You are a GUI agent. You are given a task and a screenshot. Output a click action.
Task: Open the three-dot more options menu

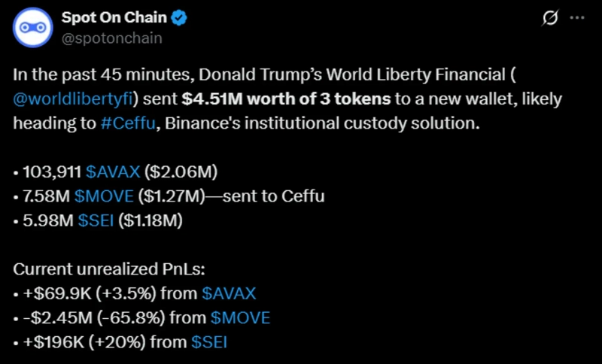(x=577, y=18)
